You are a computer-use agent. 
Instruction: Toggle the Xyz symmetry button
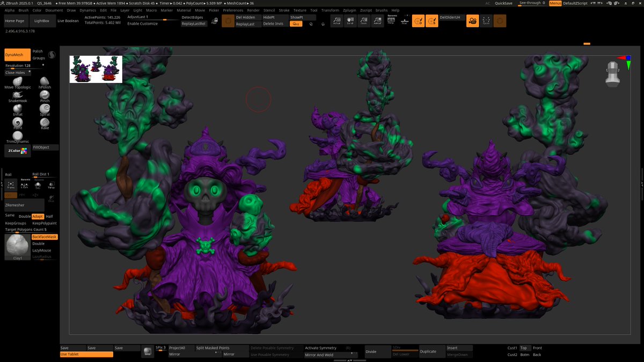tap(296, 24)
